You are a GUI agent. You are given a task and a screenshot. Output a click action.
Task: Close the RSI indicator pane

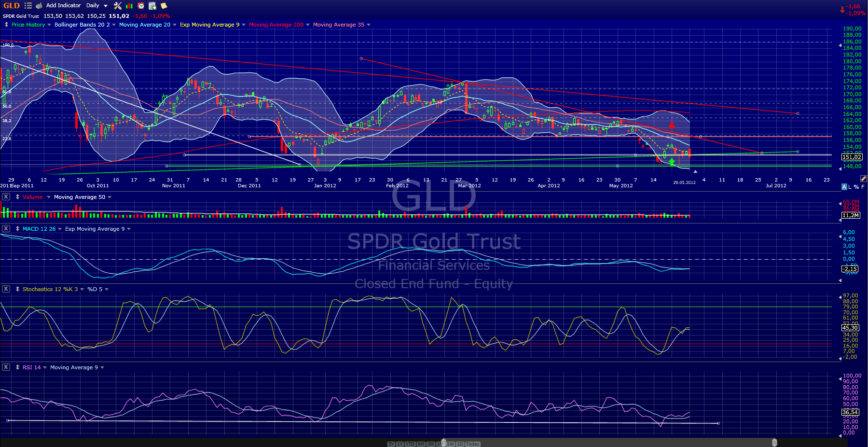click(6, 367)
